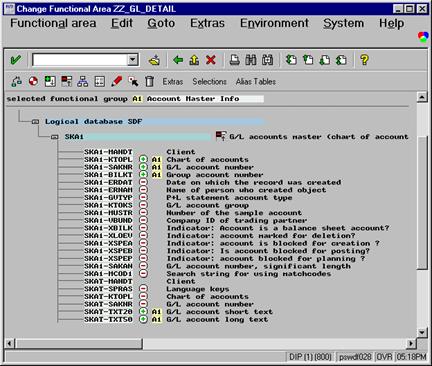Click the colorful SAP logo icon
Image resolution: width=432 pixels, height=366 pixels.
point(423,37)
